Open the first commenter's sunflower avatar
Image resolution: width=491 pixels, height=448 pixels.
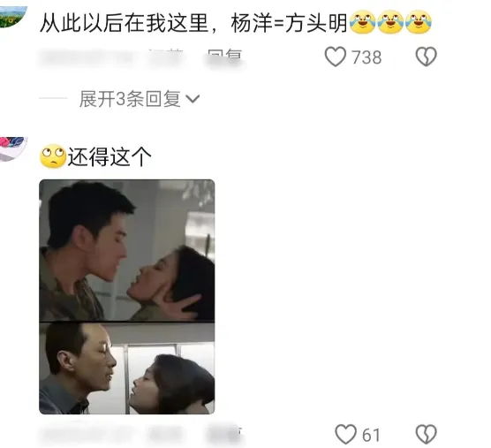pos(12,16)
